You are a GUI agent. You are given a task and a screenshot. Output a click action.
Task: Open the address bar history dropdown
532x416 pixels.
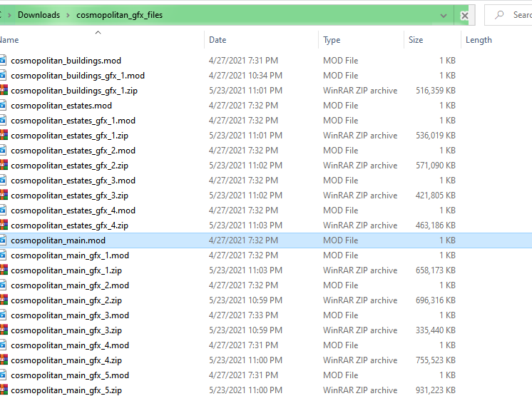pos(443,16)
